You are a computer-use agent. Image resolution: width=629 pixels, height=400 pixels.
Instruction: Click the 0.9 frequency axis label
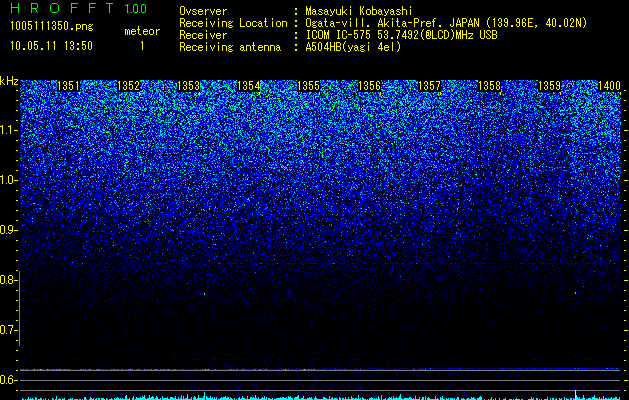tap(8, 230)
